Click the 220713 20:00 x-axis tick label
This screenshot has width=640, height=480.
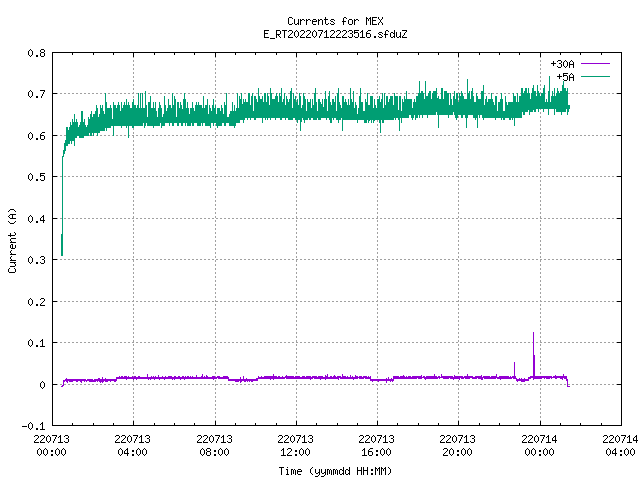(457, 445)
